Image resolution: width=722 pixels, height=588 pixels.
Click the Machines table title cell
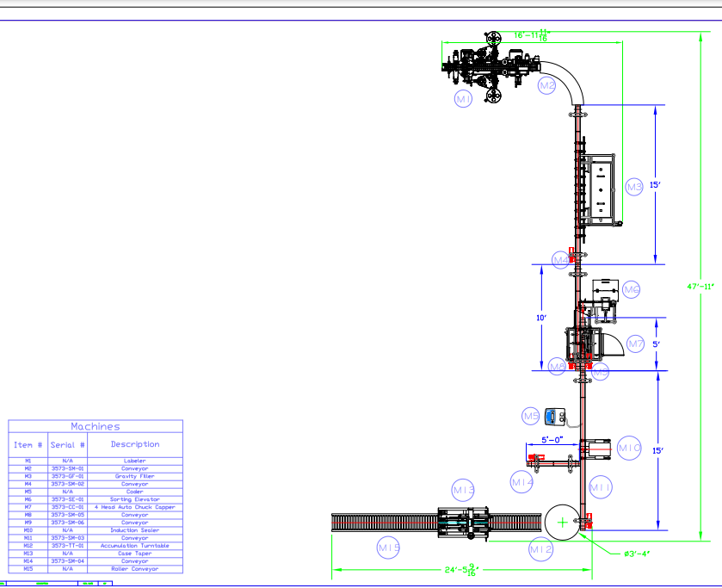(x=96, y=426)
